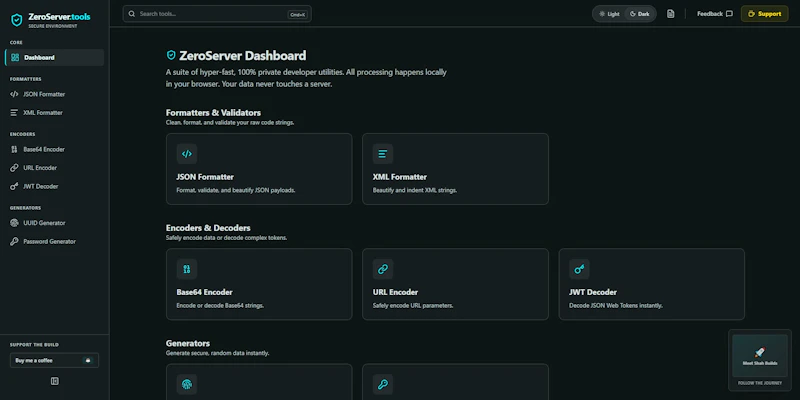The width and height of the screenshot is (800, 400).
Task: Click the key icon in Generators card
Action: [383, 384]
